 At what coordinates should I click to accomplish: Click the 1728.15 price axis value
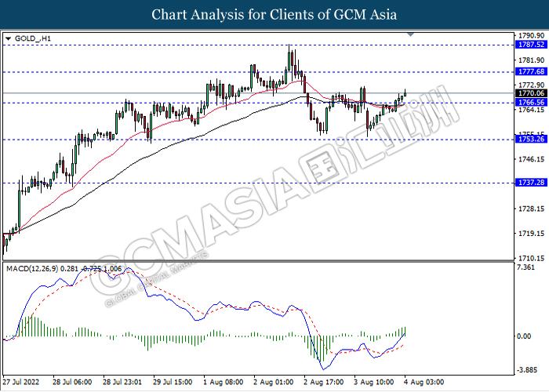[x=531, y=209]
